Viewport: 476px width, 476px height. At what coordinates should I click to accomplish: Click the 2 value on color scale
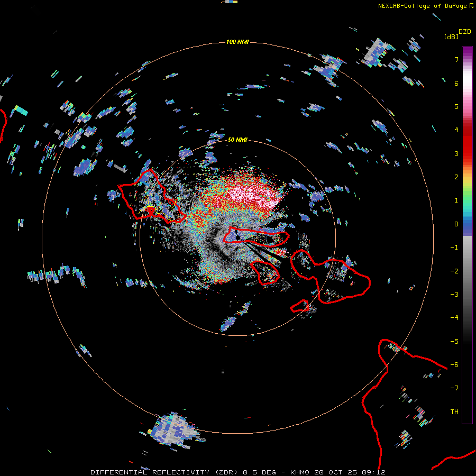tap(456, 177)
